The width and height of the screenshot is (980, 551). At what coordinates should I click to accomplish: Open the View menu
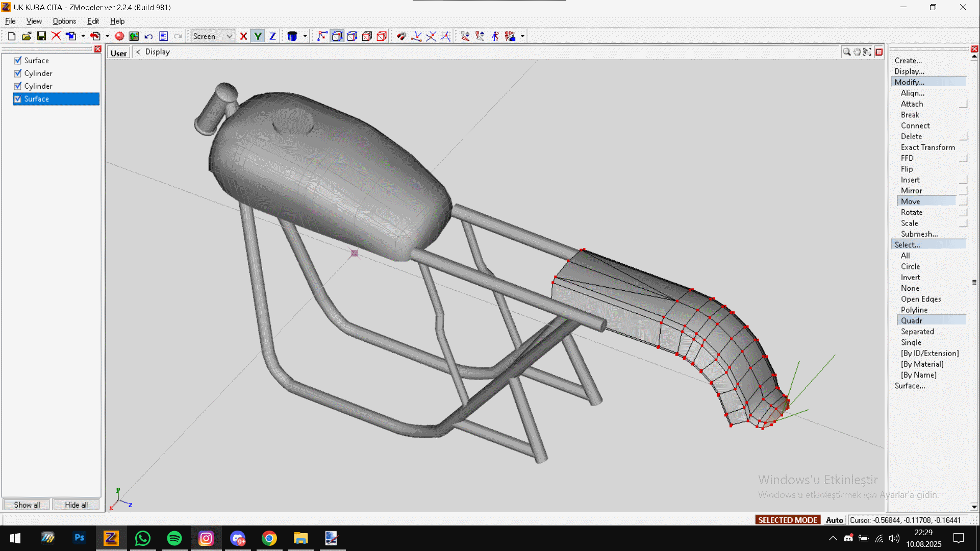34,21
